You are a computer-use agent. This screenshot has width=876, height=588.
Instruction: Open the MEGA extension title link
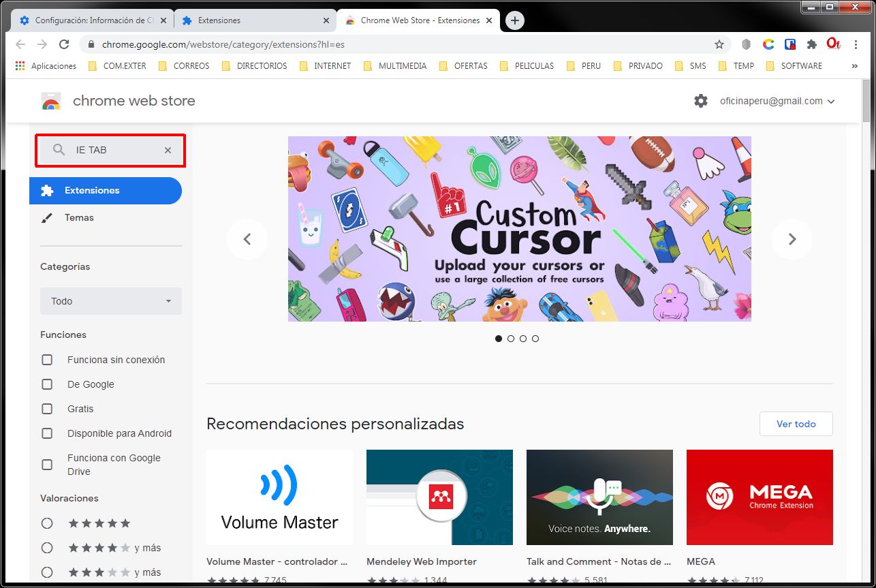pyautogui.click(x=701, y=562)
